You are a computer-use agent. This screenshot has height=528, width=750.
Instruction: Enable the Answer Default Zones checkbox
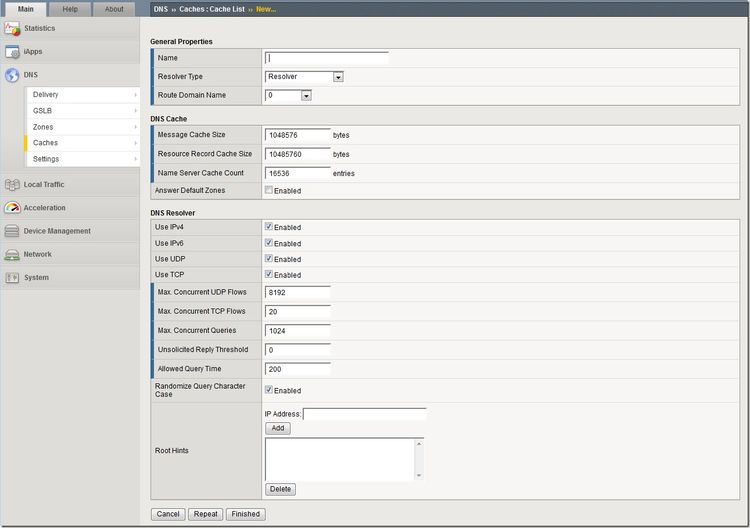[x=269, y=190]
